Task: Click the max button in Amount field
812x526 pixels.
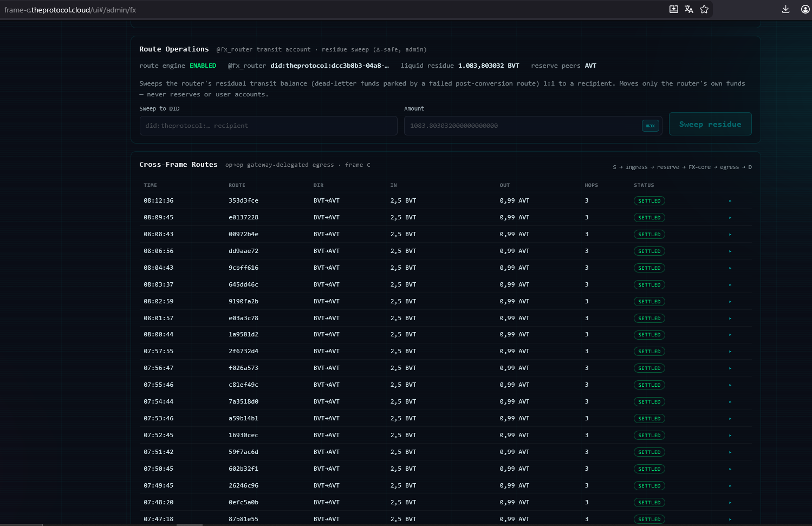Action: (x=651, y=126)
